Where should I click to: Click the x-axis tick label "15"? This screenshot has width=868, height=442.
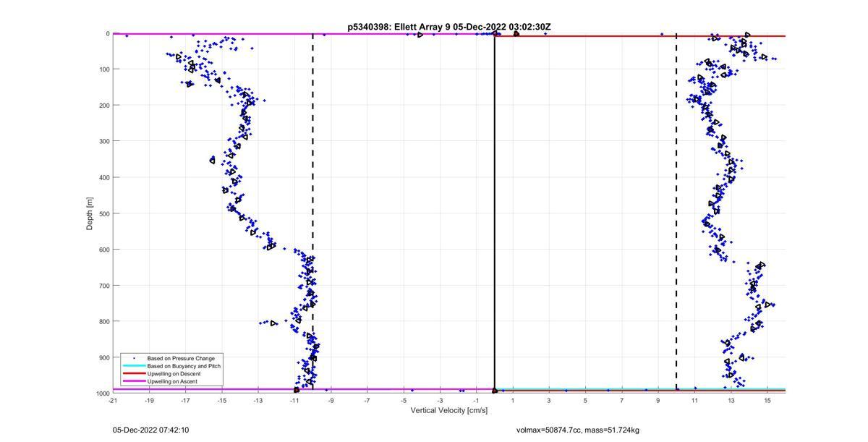pos(767,400)
